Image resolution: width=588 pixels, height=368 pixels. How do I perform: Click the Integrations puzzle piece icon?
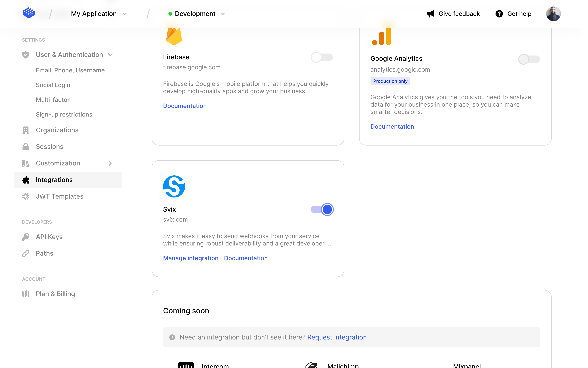click(x=26, y=180)
